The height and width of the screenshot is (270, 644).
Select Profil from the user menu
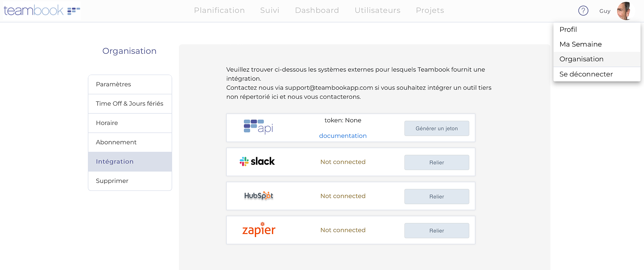(568, 29)
